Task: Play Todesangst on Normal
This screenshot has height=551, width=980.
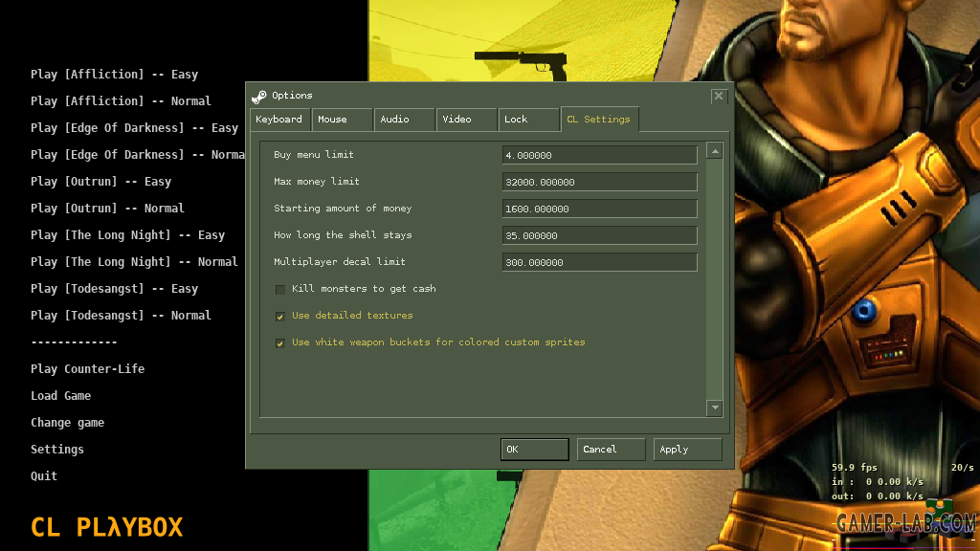Action: (x=121, y=316)
